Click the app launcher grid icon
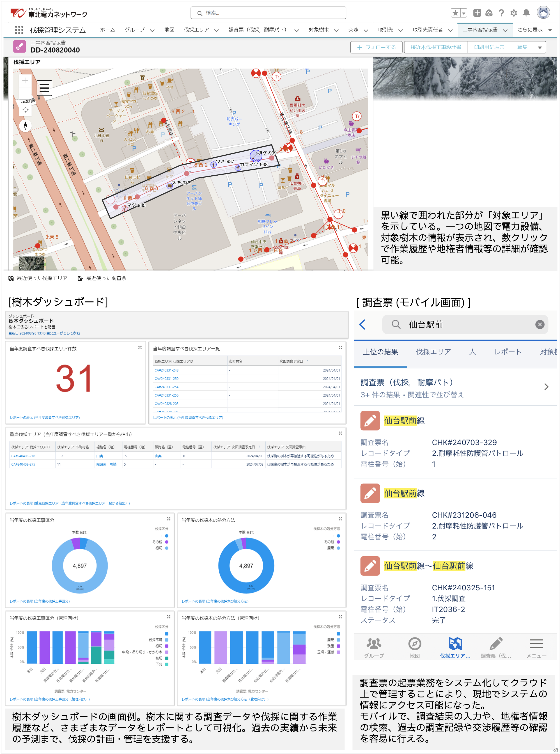The width and height of the screenshot is (560, 754). click(x=19, y=30)
